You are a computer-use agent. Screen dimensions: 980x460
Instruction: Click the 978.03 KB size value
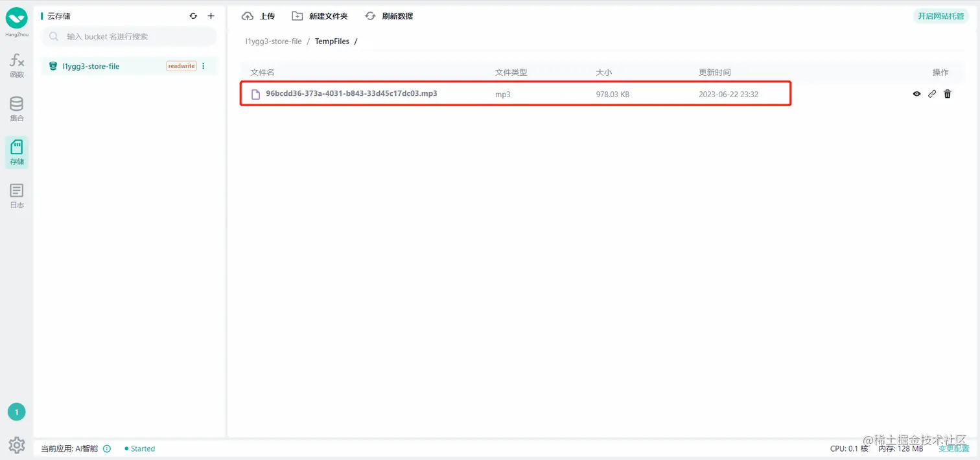[612, 95]
